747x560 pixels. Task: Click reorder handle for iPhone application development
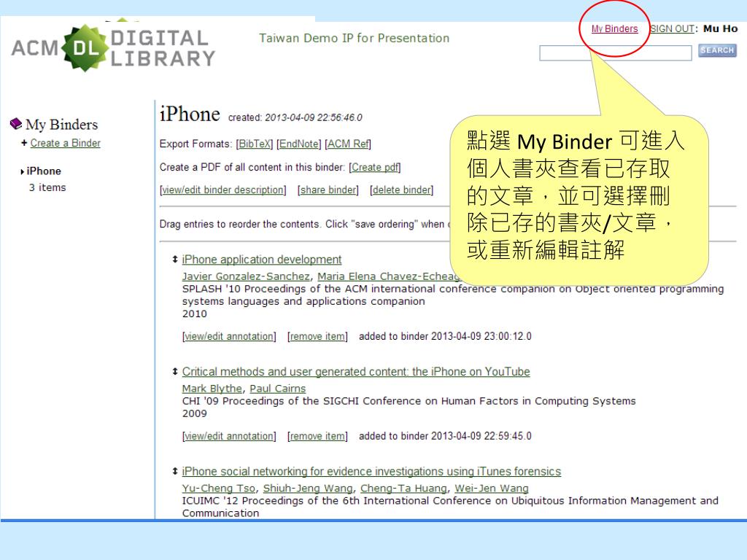click(x=175, y=259)
